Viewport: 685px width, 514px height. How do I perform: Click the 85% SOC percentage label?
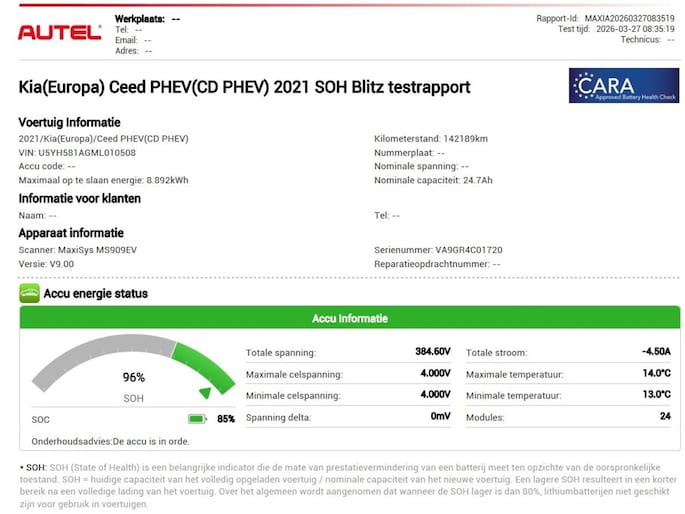pos(225,419)
